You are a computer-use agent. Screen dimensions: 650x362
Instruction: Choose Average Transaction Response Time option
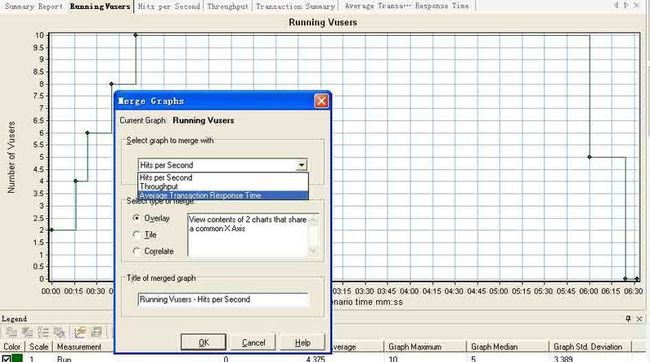pyautogui.click(x=223, y=195)
